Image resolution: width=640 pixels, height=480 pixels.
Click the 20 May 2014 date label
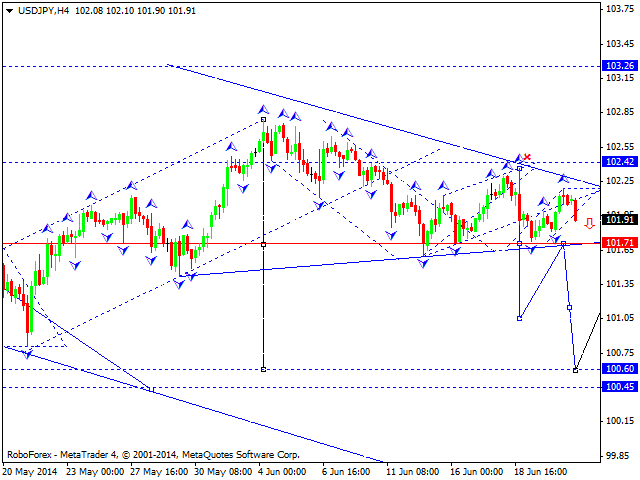[30, 472]
